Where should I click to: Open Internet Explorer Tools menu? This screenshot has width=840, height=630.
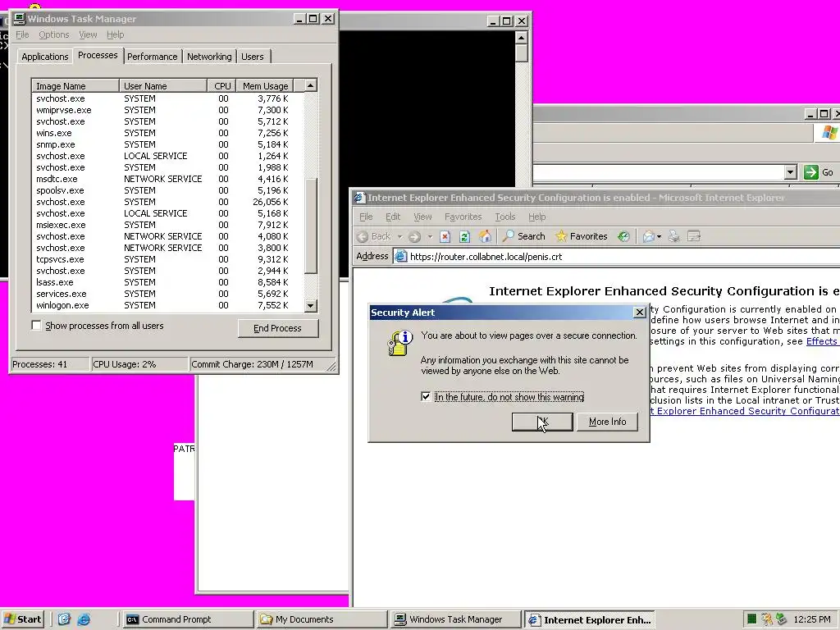click(x=504, y=217)
